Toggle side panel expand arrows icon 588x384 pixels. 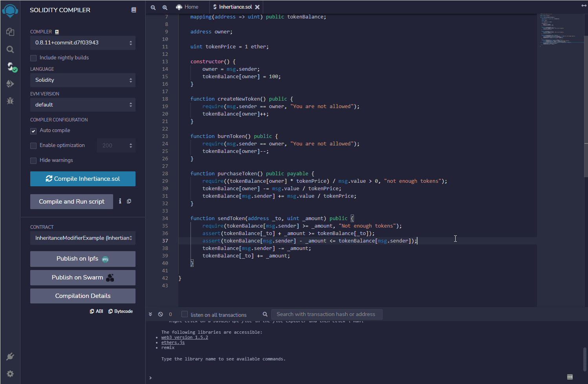[x=584, y=6]
